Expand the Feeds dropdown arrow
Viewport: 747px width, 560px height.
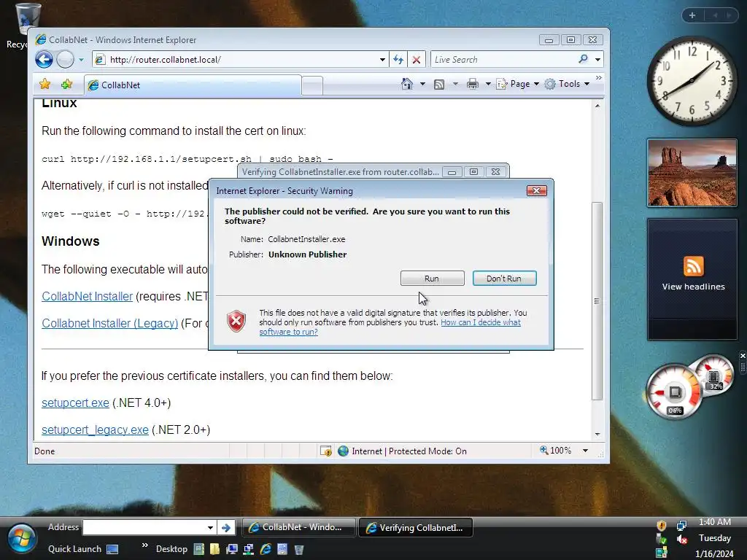coord(455,85)
